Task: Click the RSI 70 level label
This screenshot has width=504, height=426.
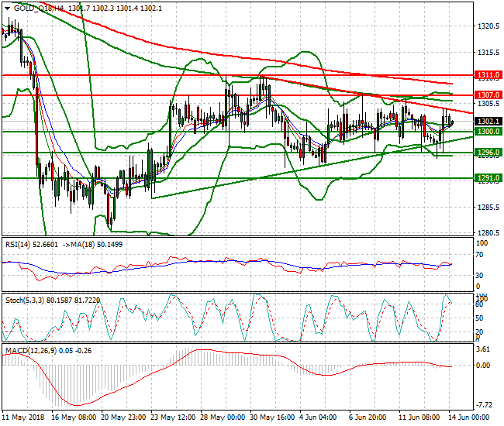Action: point(479,255)
